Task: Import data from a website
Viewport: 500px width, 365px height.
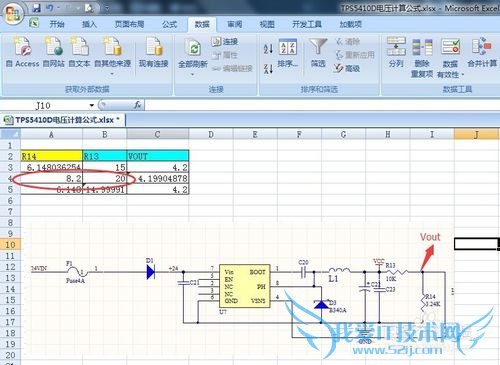Action: pyautogui.click(x=54, y=52)
